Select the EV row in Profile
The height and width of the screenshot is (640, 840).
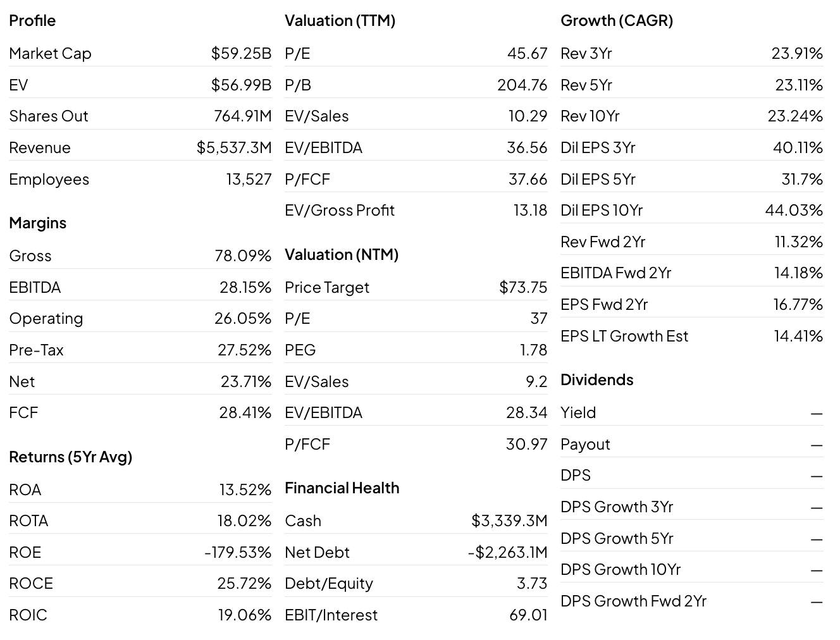pyautogui.click(x=140, y=85)
